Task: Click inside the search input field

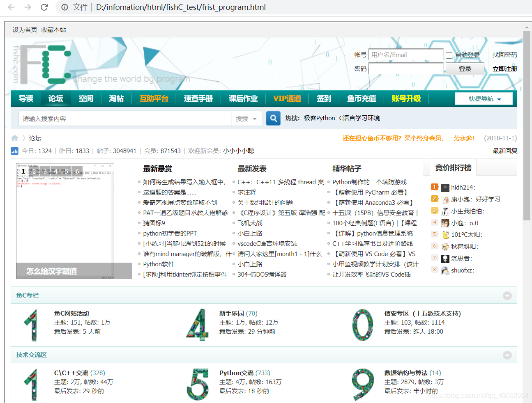Action: click(123, 118)
